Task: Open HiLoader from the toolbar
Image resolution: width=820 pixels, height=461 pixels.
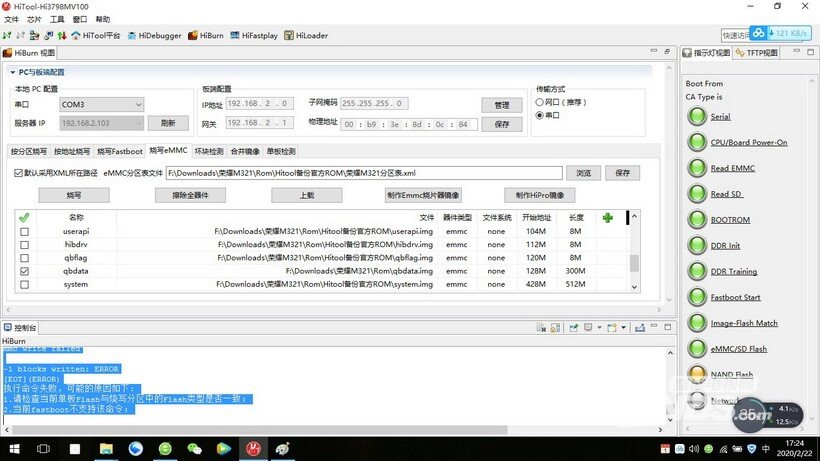Action: point(306,36)
